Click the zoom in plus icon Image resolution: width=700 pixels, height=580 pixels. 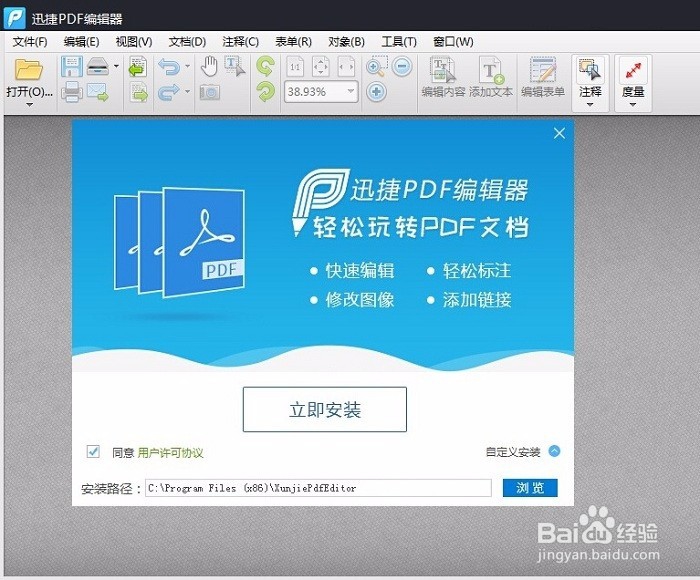(376, 92)
